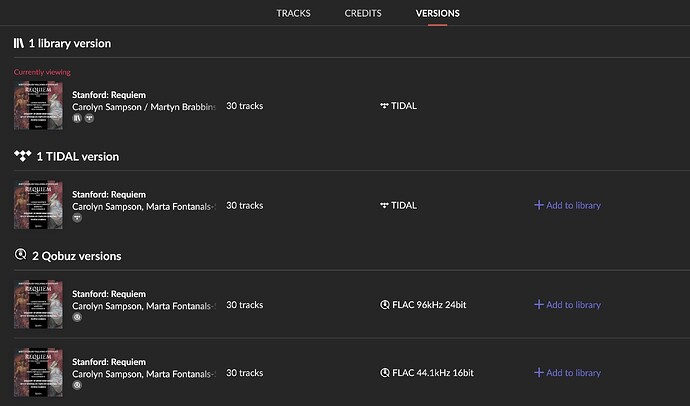Click the Qobuz logo in the section header
Screen dimensions: 690x406
[20, 255]
